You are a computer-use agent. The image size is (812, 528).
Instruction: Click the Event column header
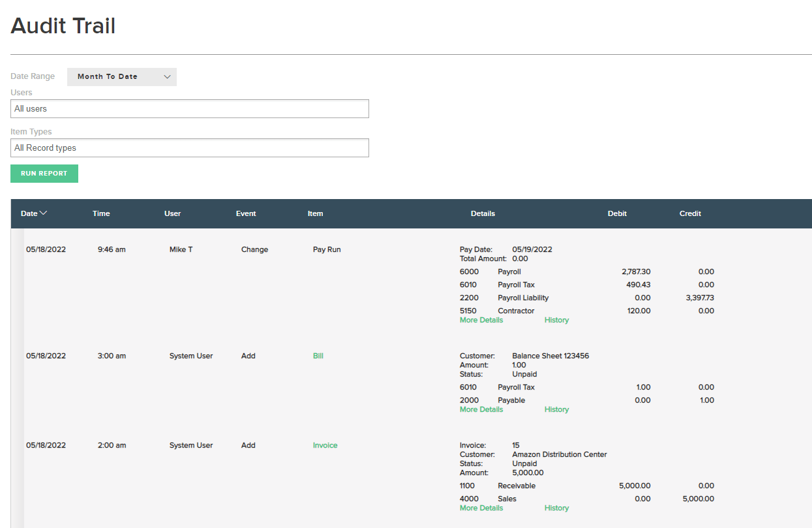point(246,213)
